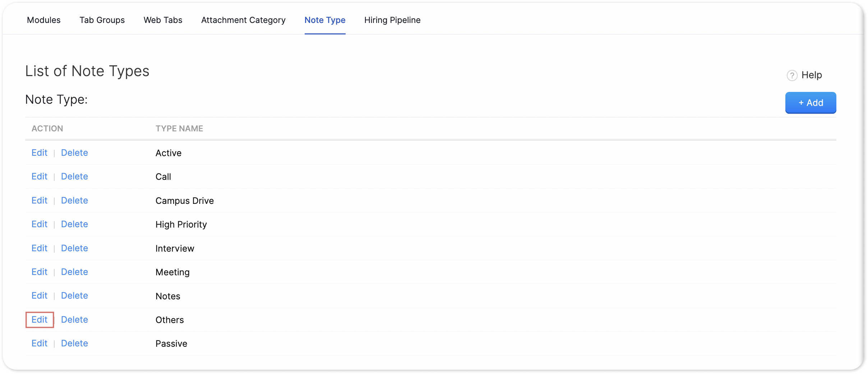Open the Modules tab
Viewport: 868px width, 374px height.
pyautogui.click(x=44, y=20)
